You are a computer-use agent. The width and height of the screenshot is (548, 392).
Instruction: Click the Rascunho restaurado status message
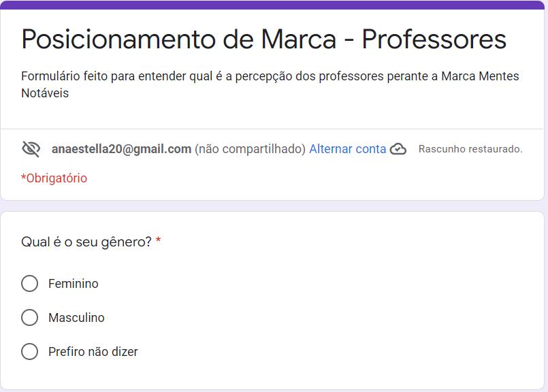tap(470, 149)
